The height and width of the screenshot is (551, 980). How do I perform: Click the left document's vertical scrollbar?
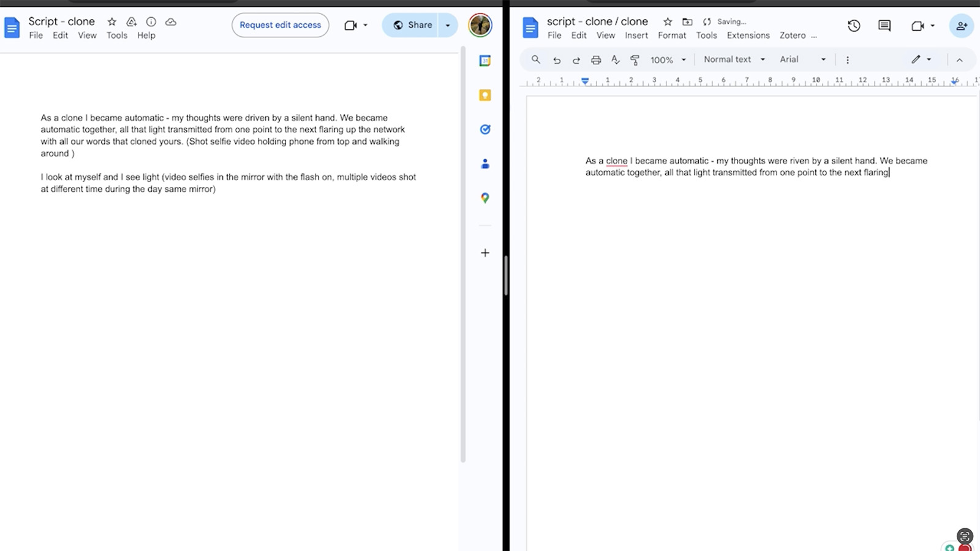click(x=463, y=257)
